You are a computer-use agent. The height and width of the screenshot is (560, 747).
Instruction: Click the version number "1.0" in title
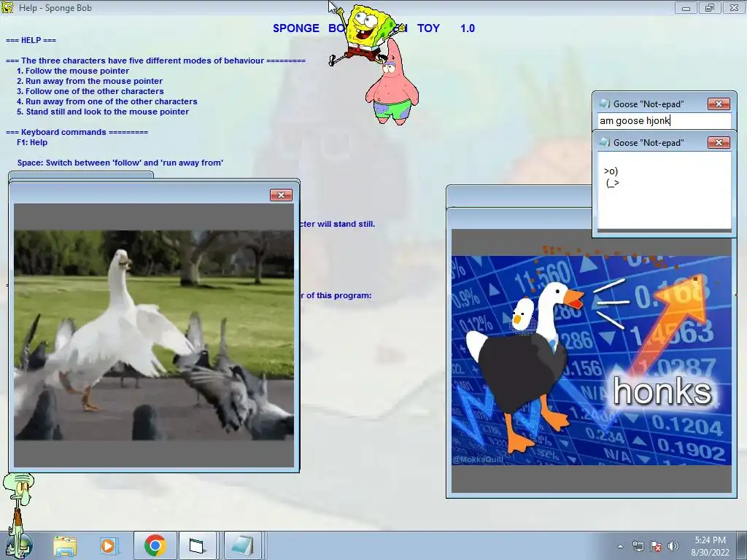point(468,28)
